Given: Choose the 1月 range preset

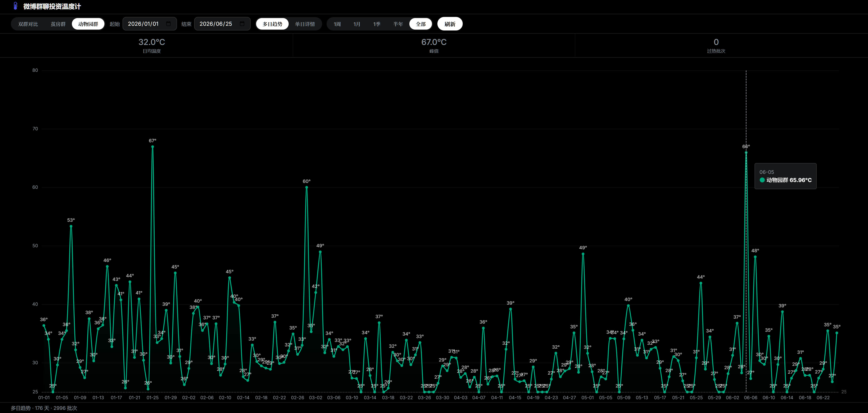Looking at the screenshot, I should [356, 24].
